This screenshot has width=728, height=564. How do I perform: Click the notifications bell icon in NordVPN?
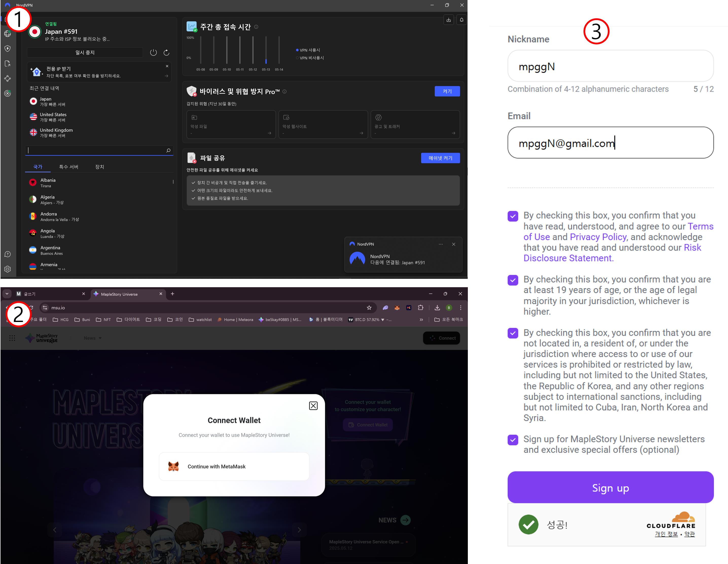pos(462,20)
